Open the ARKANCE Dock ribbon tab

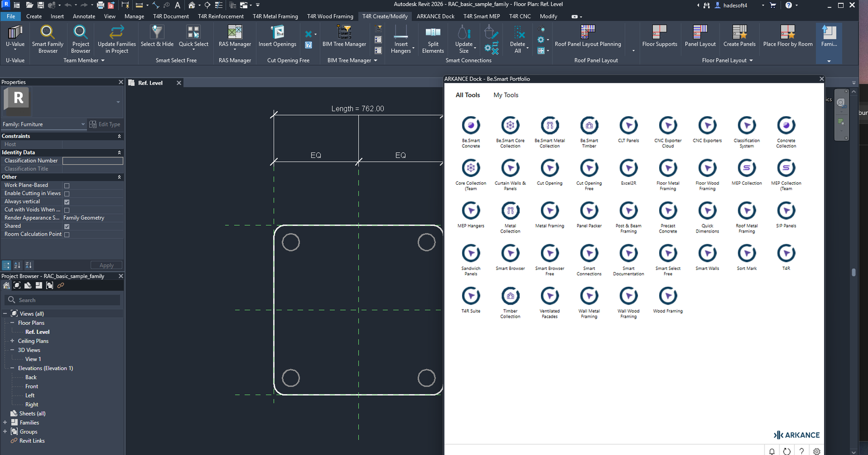pyautogui.click(x=435, y=16)
